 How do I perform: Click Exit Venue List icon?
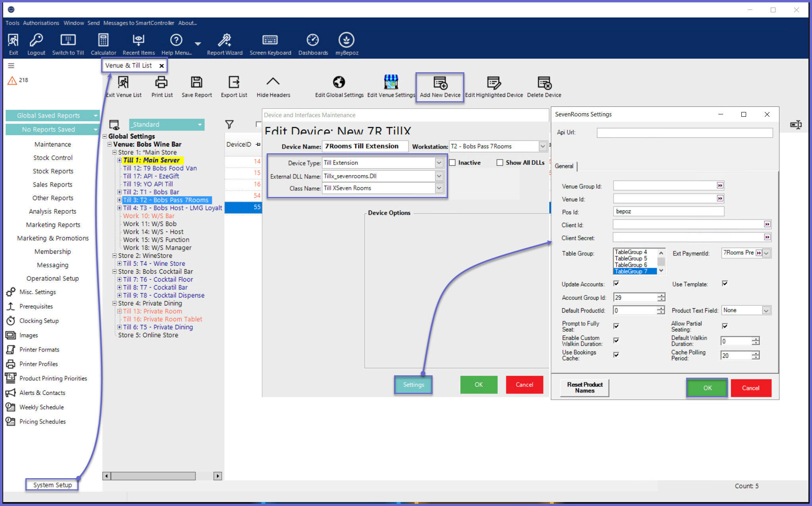[123, 82]
